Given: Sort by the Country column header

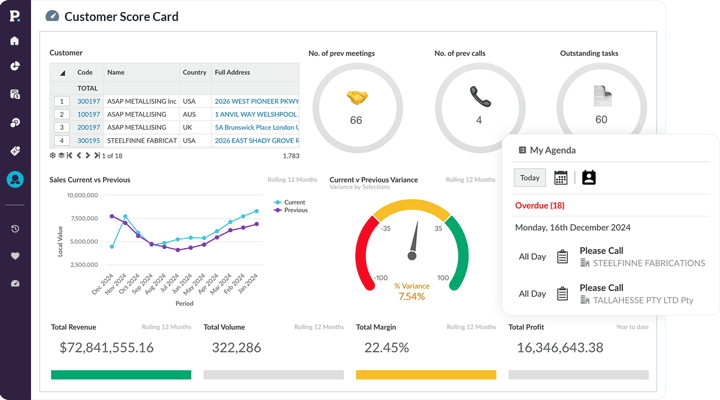Looking at the screenshot, I should 194,73.
